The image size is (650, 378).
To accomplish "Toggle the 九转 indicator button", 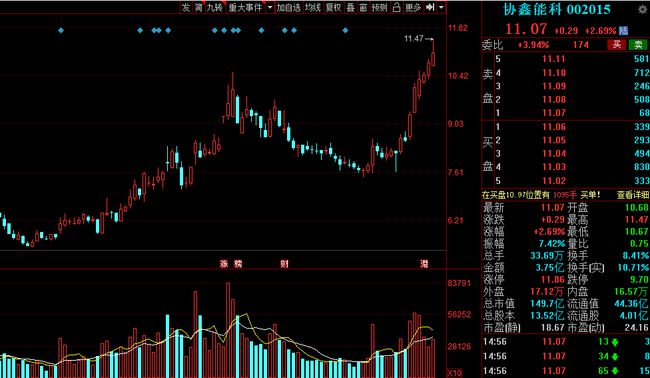I will point(215,7).
